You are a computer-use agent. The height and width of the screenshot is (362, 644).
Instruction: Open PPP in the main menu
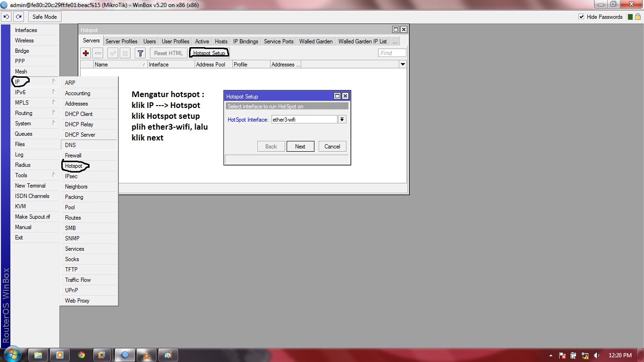[x=35, y=61]
